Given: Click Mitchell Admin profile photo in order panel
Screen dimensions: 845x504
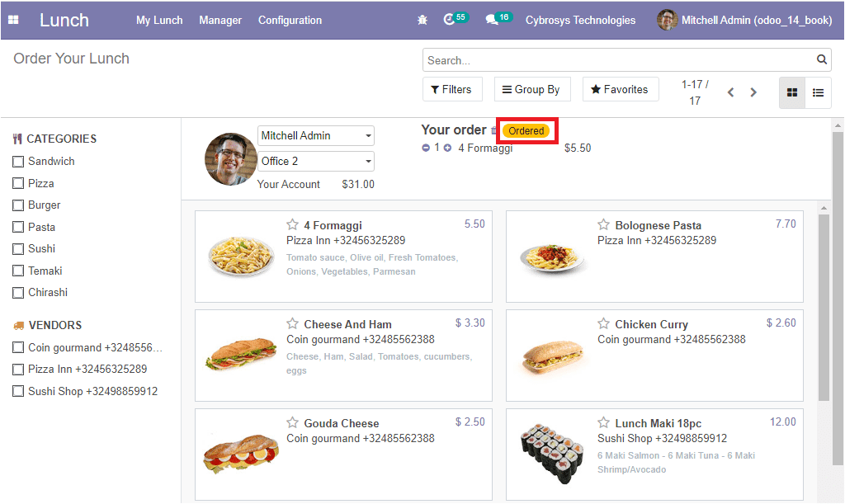Looking at the screenshot, I should click(231, 159).
